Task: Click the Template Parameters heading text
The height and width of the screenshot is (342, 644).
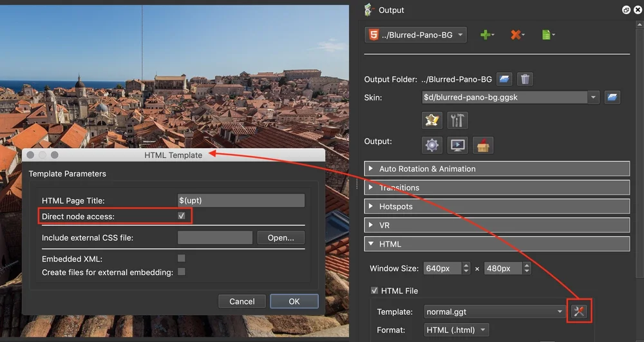Action: pos(68,174)
